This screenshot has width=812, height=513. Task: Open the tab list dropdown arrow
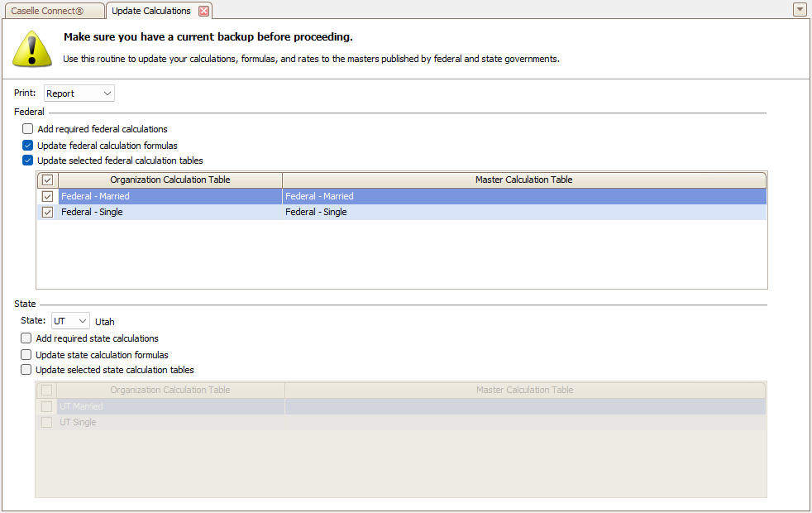pos(799,10)
